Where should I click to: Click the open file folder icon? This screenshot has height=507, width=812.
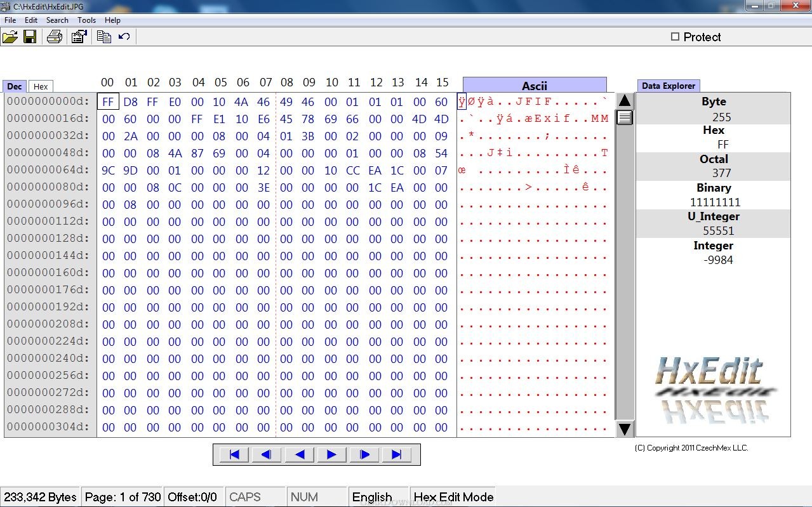coord(10,37)
